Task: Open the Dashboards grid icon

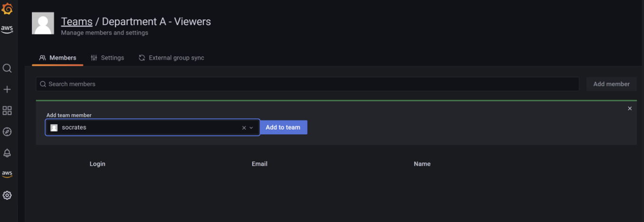Action: coord(7,111)
